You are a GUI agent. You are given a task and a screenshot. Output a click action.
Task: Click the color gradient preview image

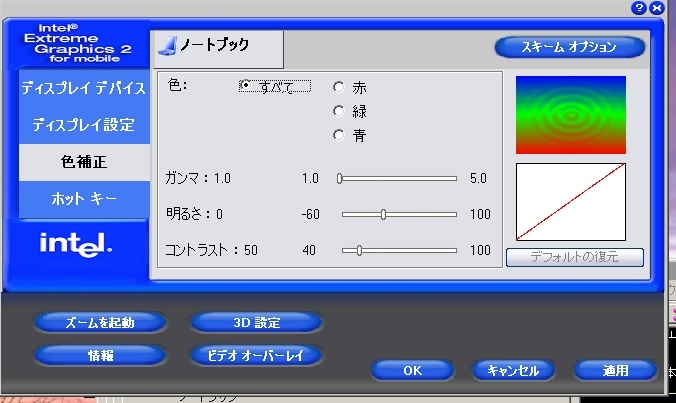(x=571, y=115)
